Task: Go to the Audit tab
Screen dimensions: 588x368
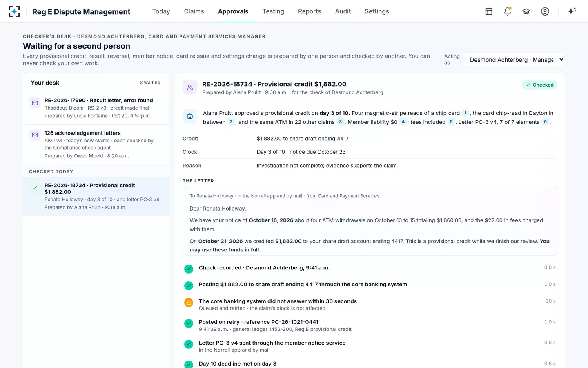Action: pyautogui.click(x=343, y=11)
